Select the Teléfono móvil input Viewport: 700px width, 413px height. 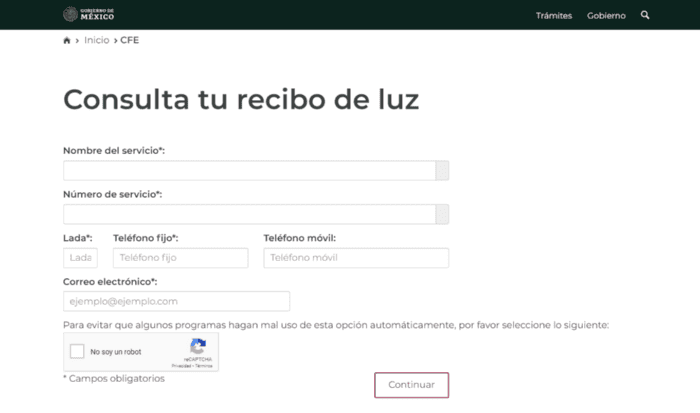click(356, 258)
